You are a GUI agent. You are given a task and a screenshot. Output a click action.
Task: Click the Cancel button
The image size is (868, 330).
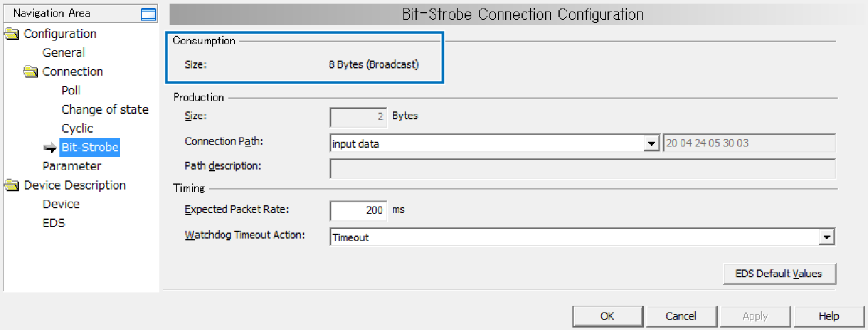coord(681,316)
